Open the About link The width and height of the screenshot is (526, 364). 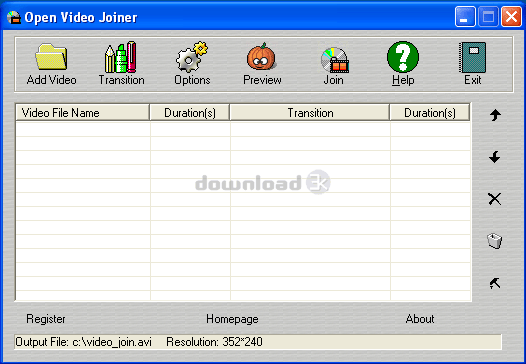[420, 319]
